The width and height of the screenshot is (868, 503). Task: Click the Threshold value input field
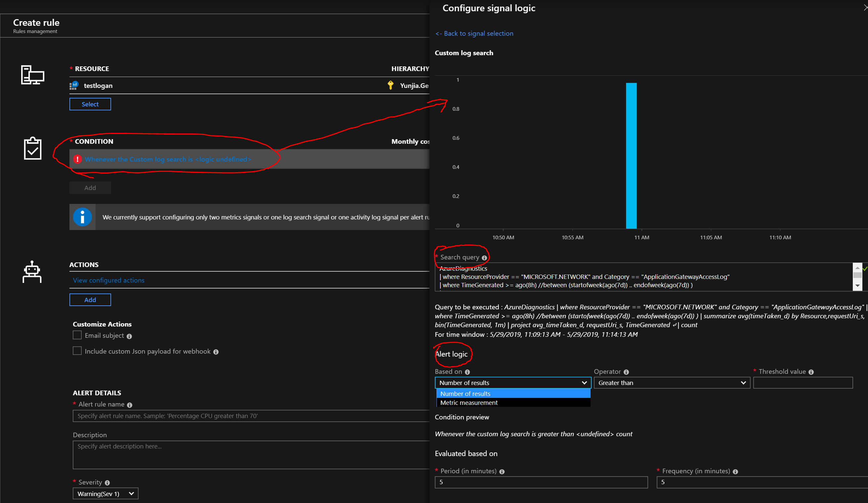tap(803, 382)
